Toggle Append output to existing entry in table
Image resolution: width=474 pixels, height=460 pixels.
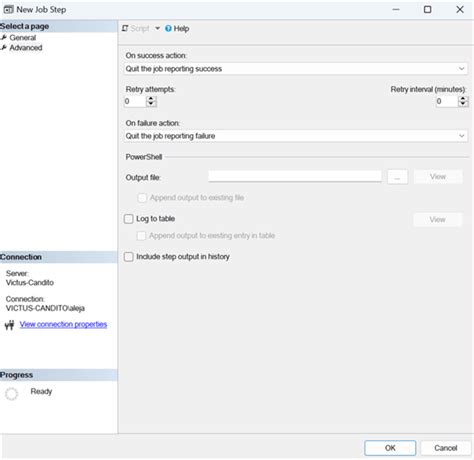coord(141,236)
